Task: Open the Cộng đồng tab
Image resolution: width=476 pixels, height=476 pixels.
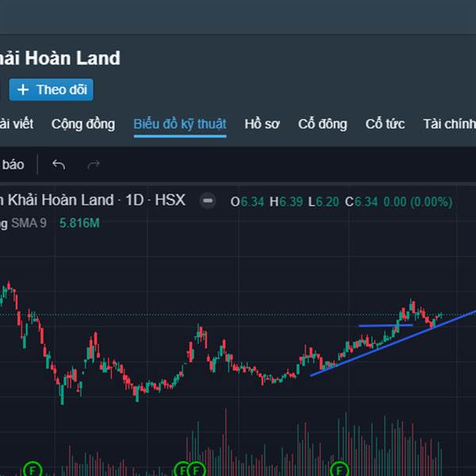Action: click(83, 124)
